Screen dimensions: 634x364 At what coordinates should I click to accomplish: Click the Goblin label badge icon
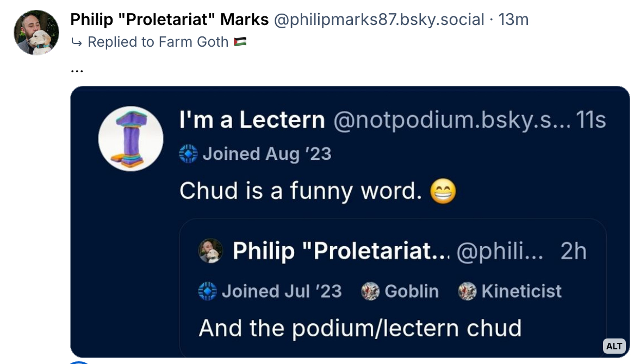[370, 291]
